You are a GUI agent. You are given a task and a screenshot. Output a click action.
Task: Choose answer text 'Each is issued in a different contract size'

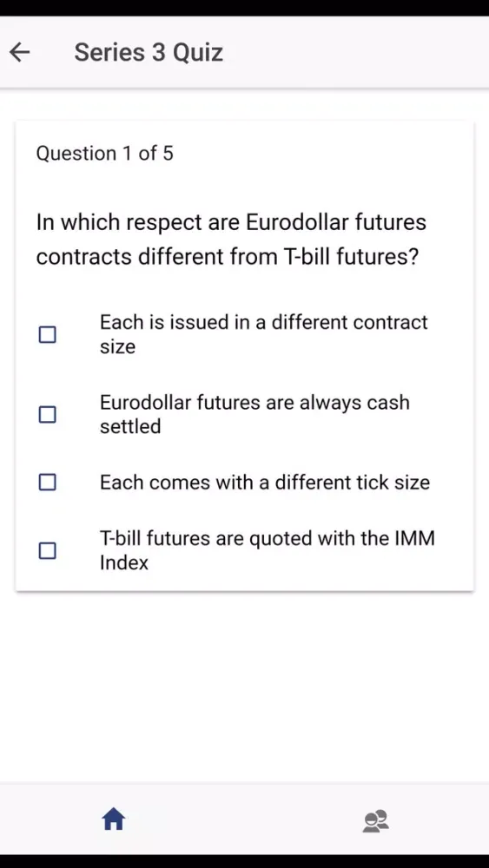tap(263, 334)
